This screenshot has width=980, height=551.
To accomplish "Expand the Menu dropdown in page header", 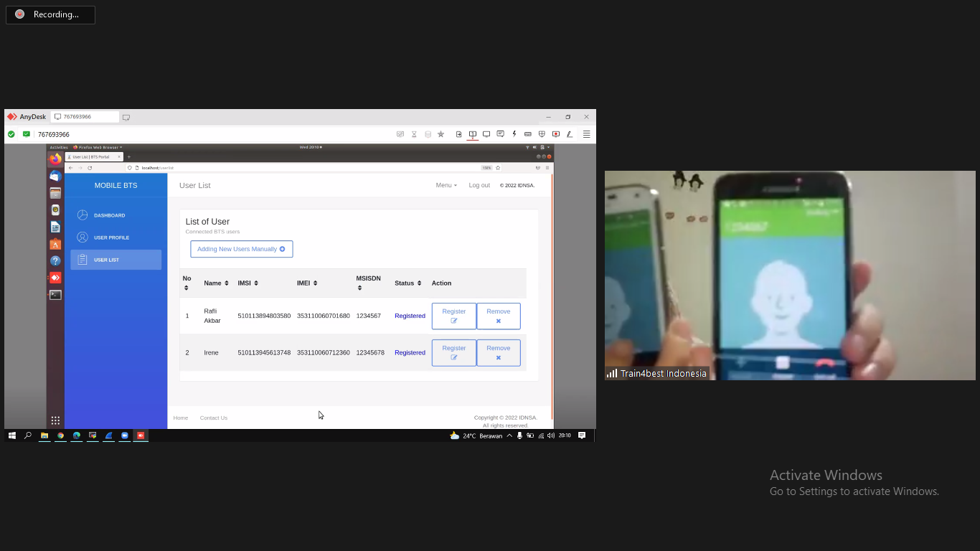I will tap(446, 185).
